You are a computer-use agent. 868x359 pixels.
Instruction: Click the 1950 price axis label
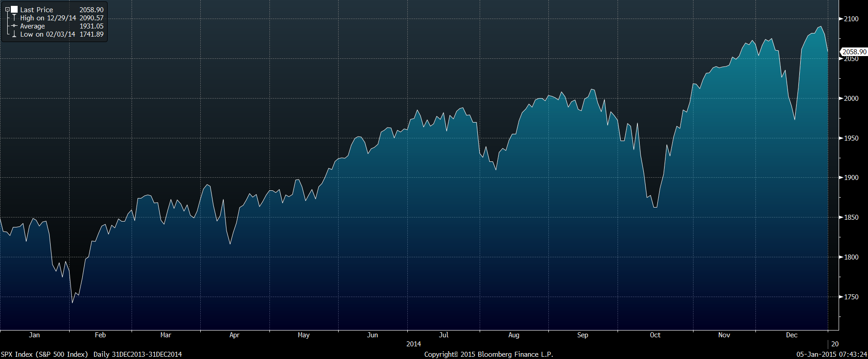tap(851, 138)
